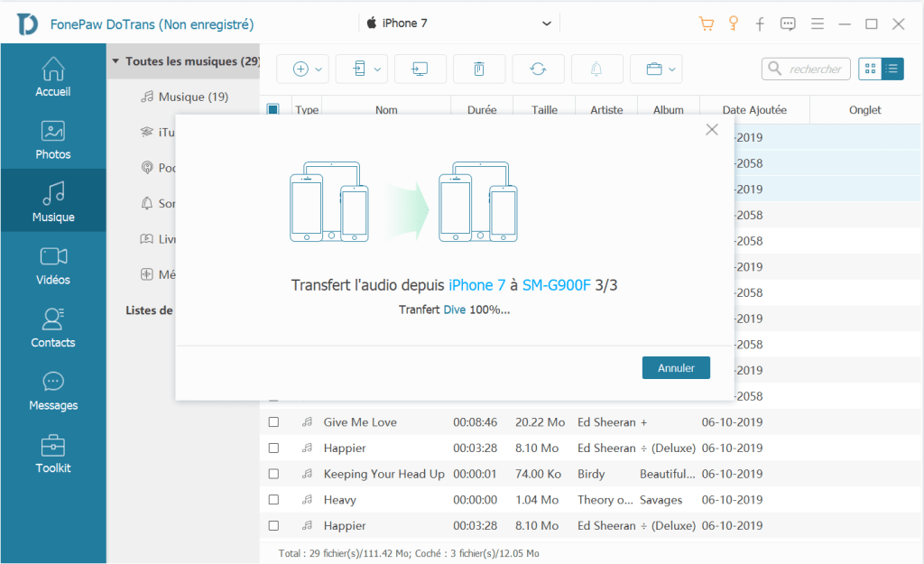Click the 20.22 Mo size cell
This screenshot has width=924, height=564.
(540, 422)
